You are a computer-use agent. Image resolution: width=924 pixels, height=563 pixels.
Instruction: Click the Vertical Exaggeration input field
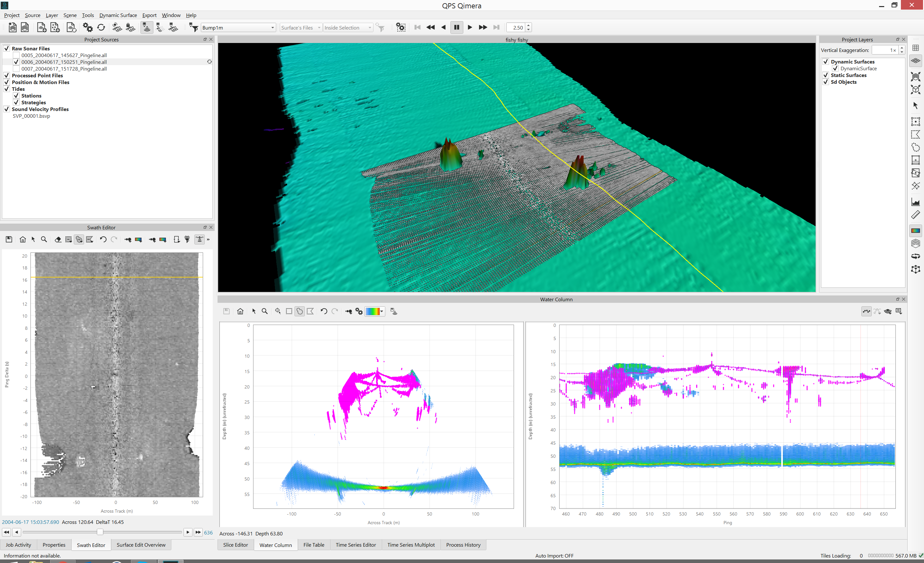pyautogui.click(x=884, y=50)
